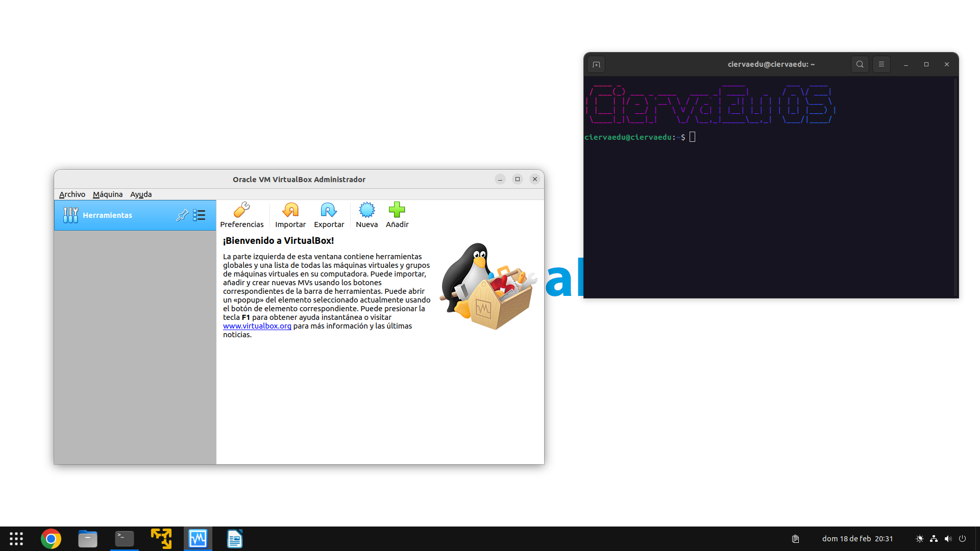Click the Exportar appliance icon
The height and width of the screenshot is (551, 980).
(329, 215)
